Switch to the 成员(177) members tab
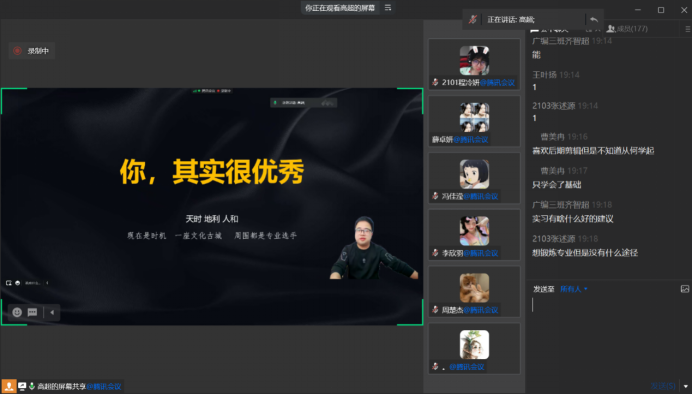 (627, 29)
